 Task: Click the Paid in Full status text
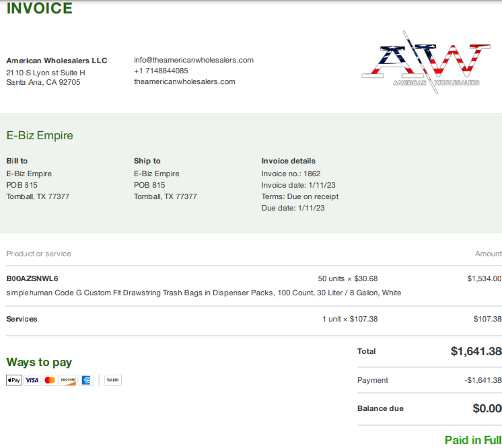pyautogui.click(x=473, y=440)
